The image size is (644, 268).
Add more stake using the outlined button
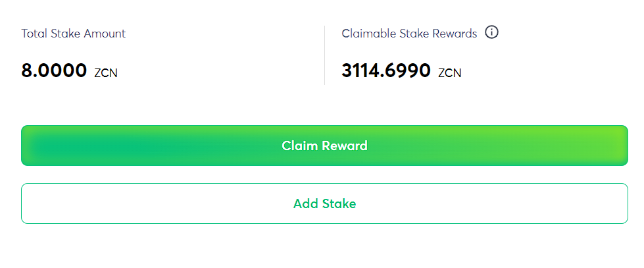pos(324,203)
